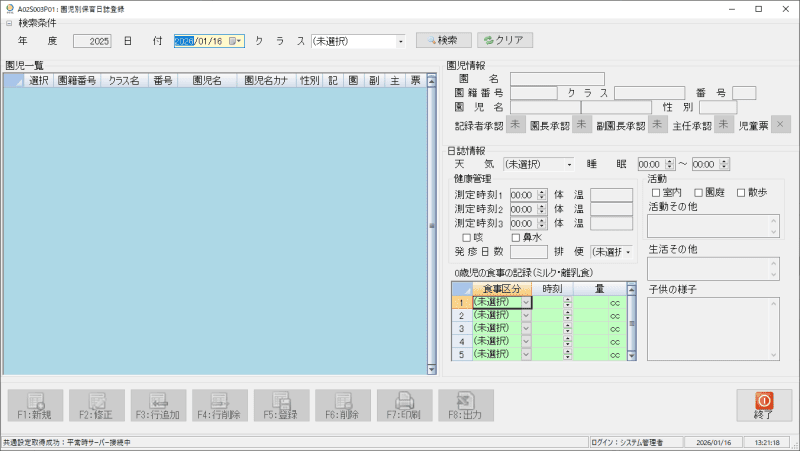Click the F2 修正 (edit) icon button
The height and width of the screenshot is (451, 800).
click(97, 405)
